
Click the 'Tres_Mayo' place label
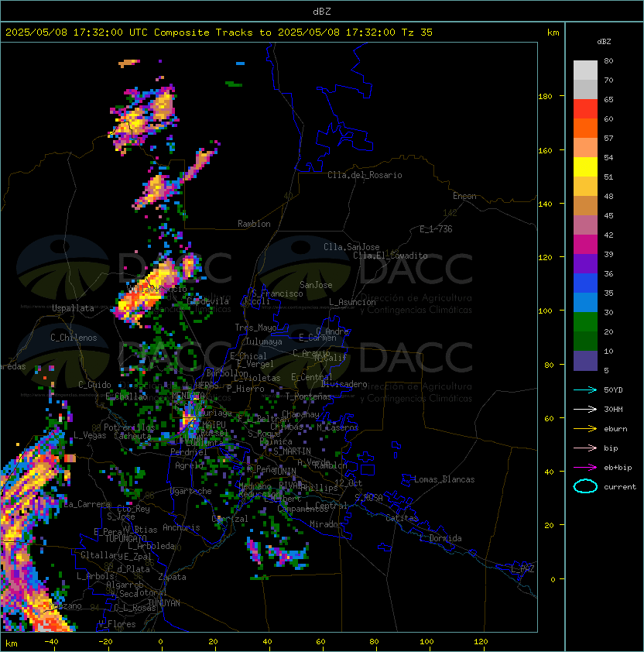click(255, 328)
